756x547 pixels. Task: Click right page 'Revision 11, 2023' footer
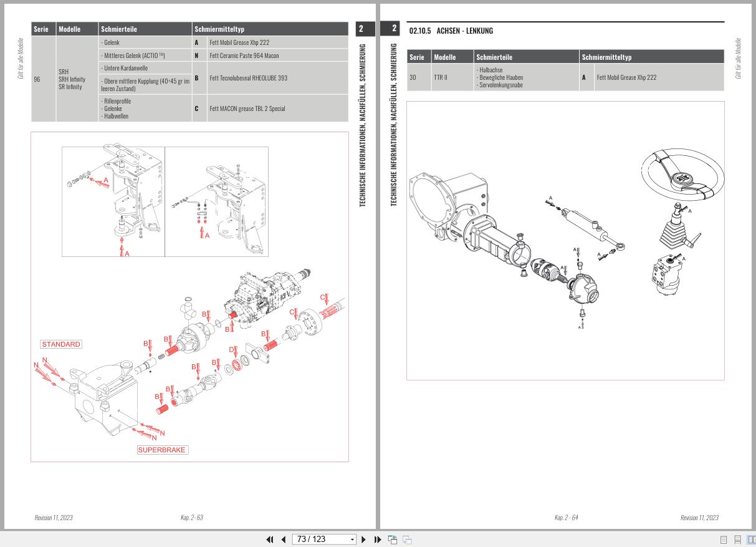click(x=699, y=518)
